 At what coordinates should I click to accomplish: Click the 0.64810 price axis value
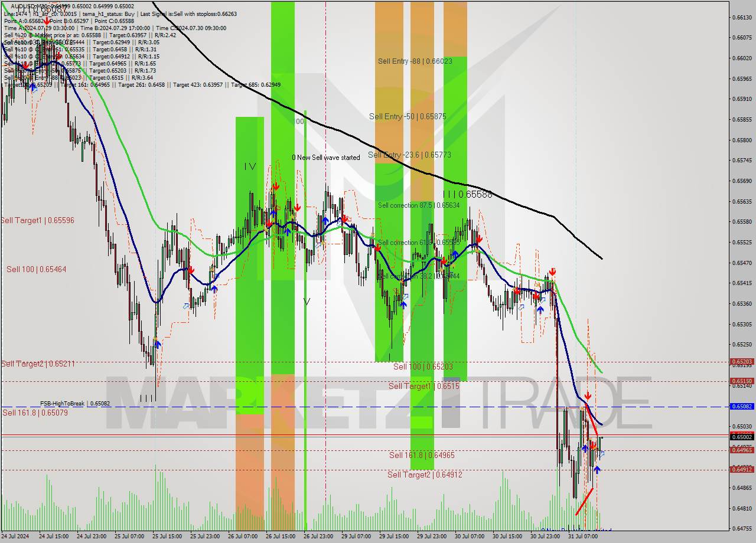pyautogui.click(x=742, y=508)
